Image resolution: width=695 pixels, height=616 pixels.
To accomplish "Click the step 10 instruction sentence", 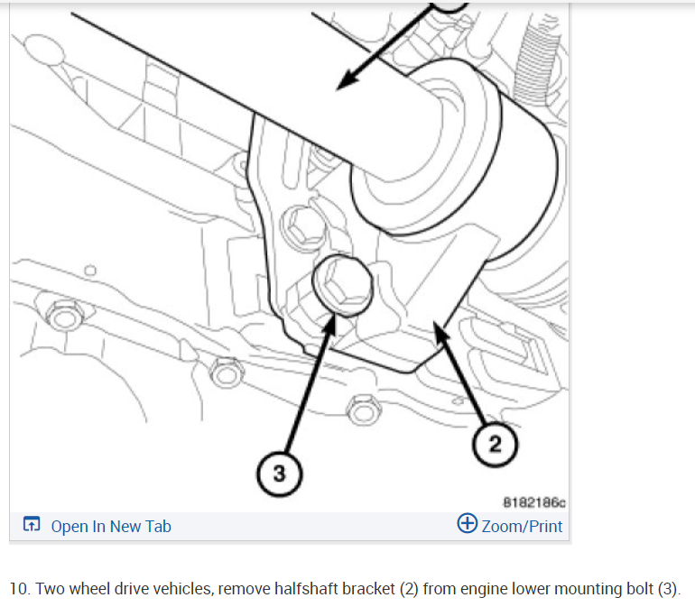I will coord(345,589).
